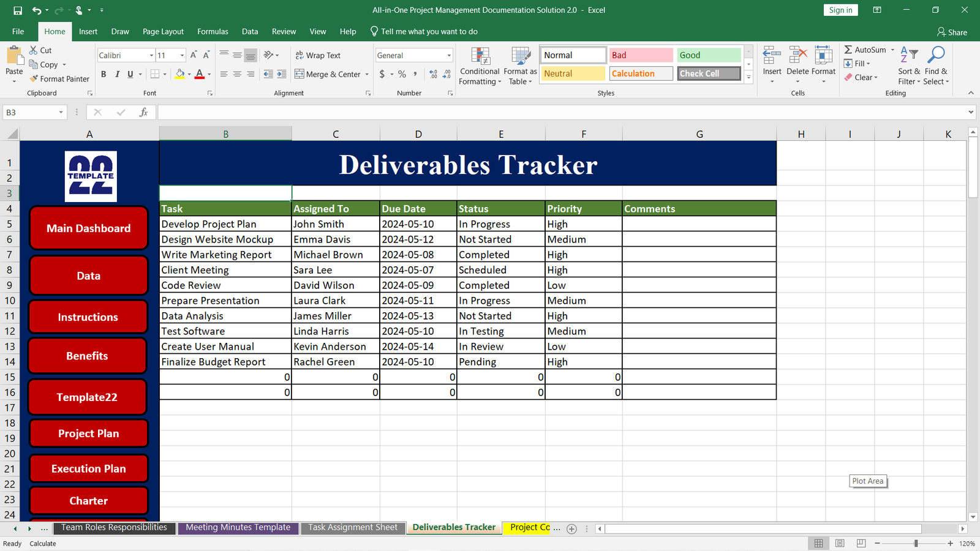Click Increase Decimal icon

tap(434, 74)
